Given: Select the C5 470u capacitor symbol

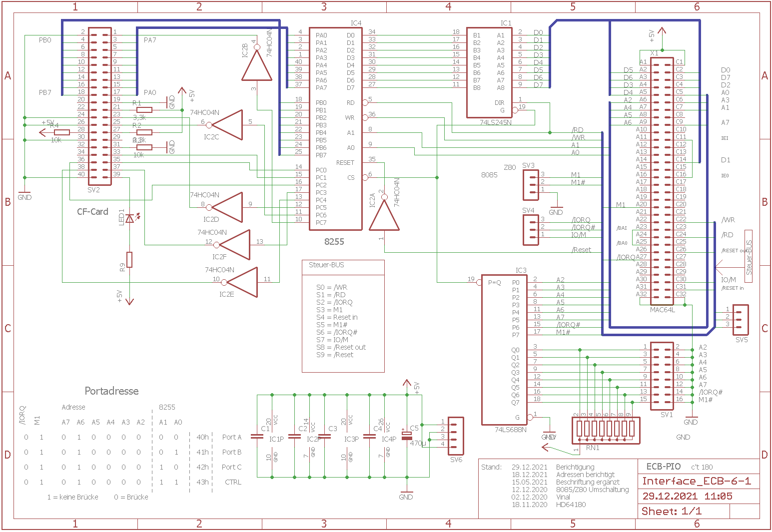Looking at the screenshot, I should click(407, 436).
